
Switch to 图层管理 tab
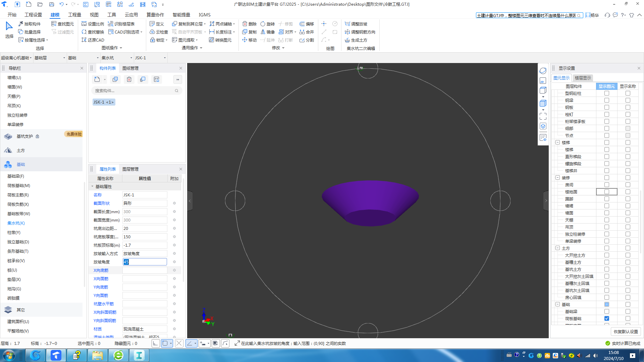coord(130,169)
